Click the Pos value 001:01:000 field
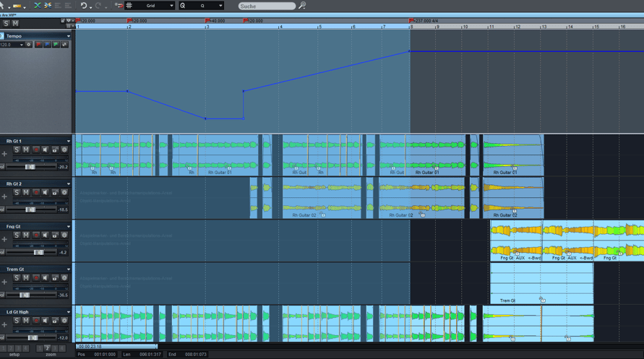 pos(105,355)
